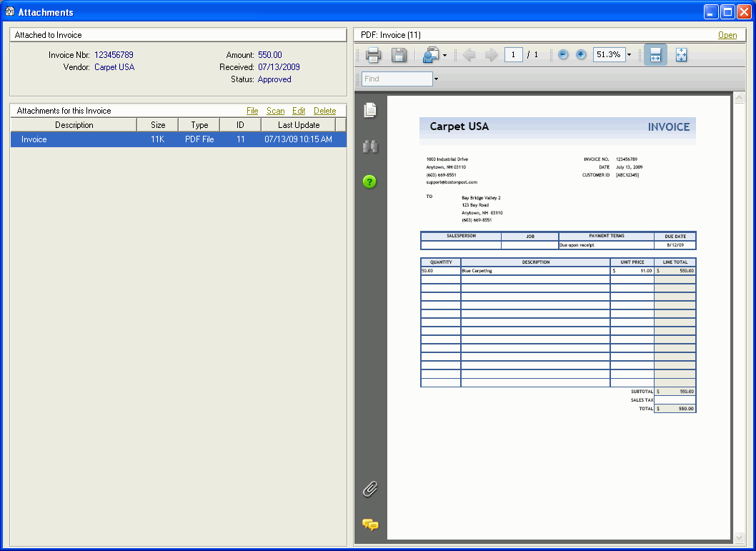The height and width of the screenshot is (551, 756).
Task: Delete the selected attachment
Action: pos(325,111)
